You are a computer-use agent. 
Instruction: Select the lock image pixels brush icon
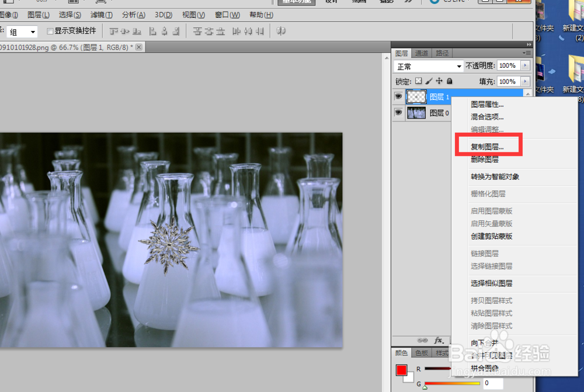429,81
